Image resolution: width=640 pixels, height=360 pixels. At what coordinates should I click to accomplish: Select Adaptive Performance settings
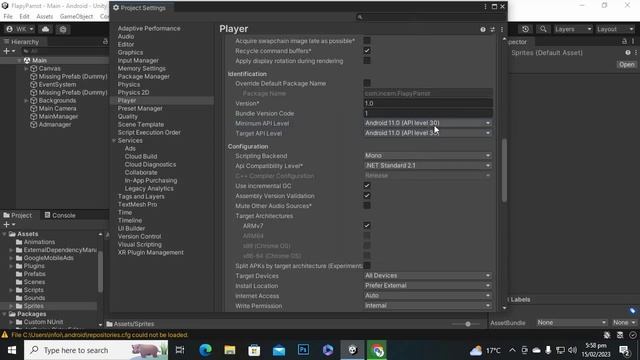[x=149, y=28]
